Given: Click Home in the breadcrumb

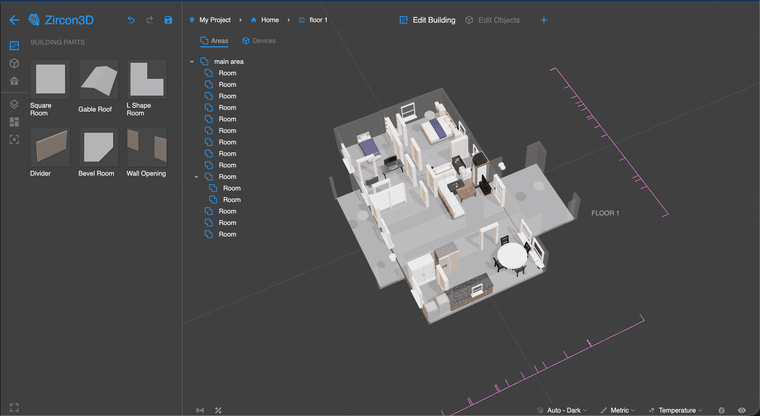Looking at the screenshot, I should (265, 20).
